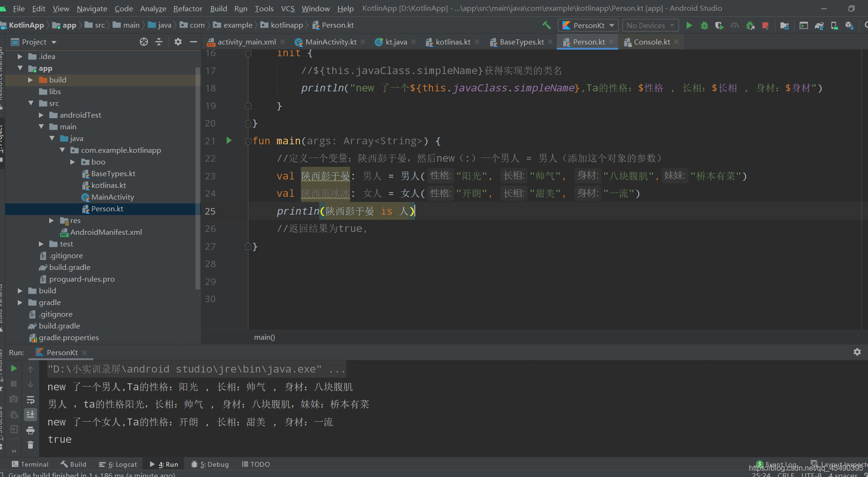Open the TODO tool window
Screen dimensions: 868x477
pyautogui.click(x=256, y=464)
